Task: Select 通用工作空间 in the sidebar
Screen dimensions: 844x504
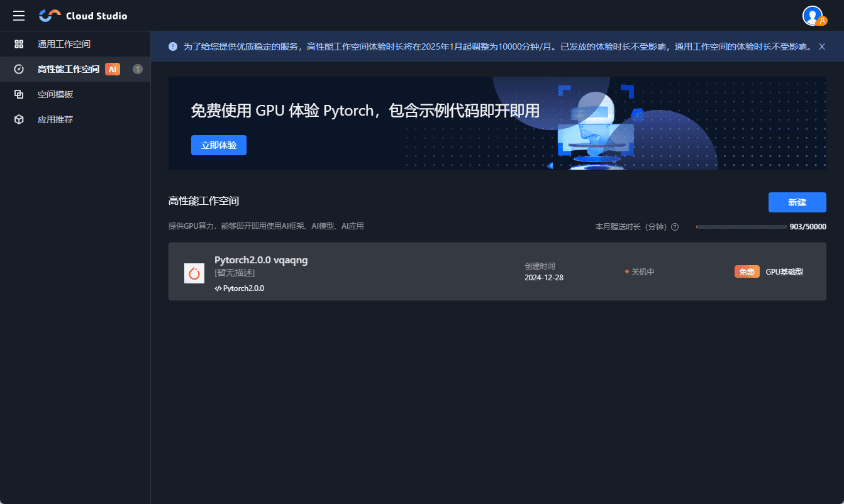Action: pos(75,44)
